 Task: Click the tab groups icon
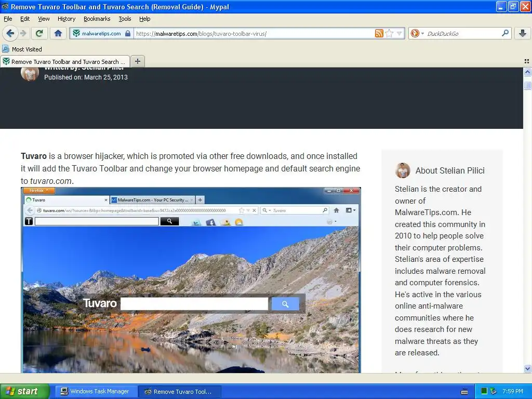coord(527,61)
